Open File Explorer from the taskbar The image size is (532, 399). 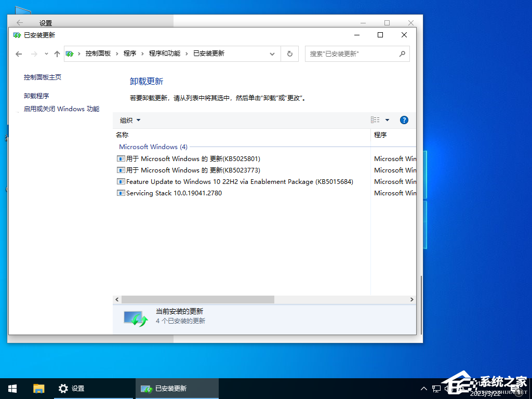point(38,388)
